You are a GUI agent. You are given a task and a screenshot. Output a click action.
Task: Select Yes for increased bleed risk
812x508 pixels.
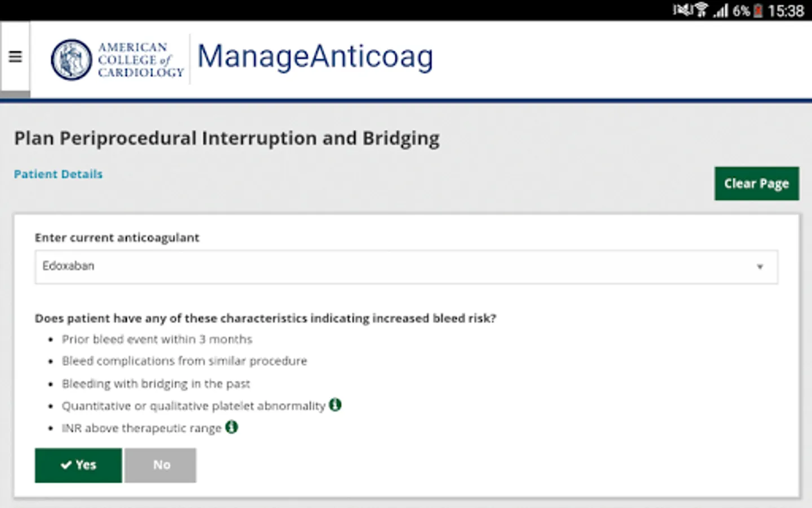pyautogui.click(x=78, y=465)
